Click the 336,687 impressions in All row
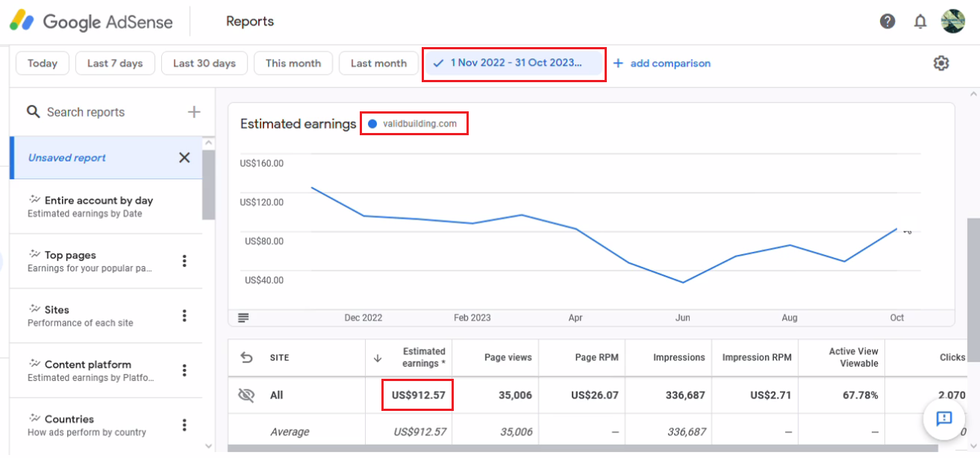This screenshot has width=980, height=458. click(685, 395)
